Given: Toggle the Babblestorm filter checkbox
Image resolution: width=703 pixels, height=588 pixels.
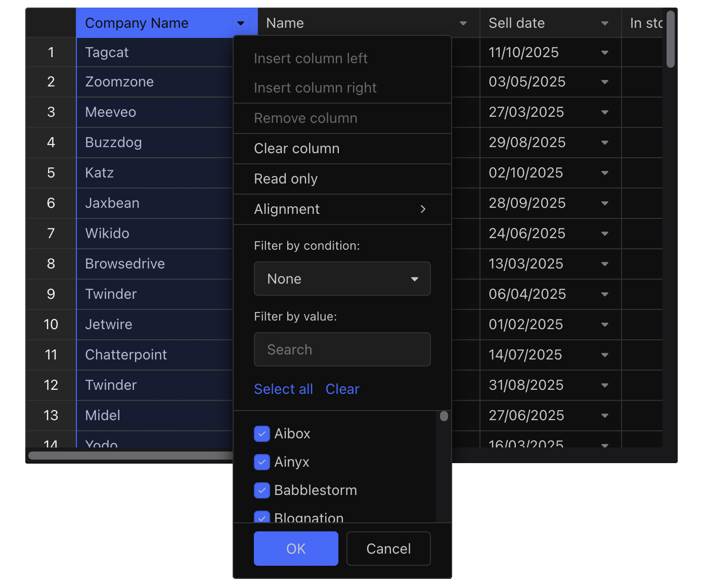Looking at the screenshot, I should click(x=262, y=490).
